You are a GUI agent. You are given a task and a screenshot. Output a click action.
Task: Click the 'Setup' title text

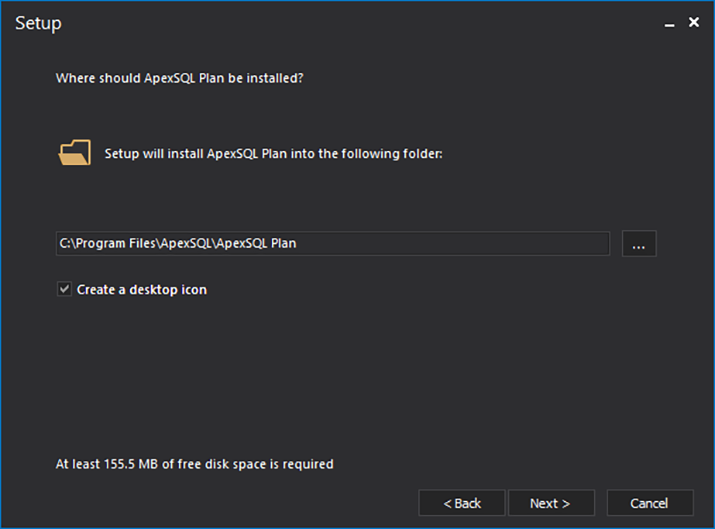pyautogui.click(x=38, y=23)
